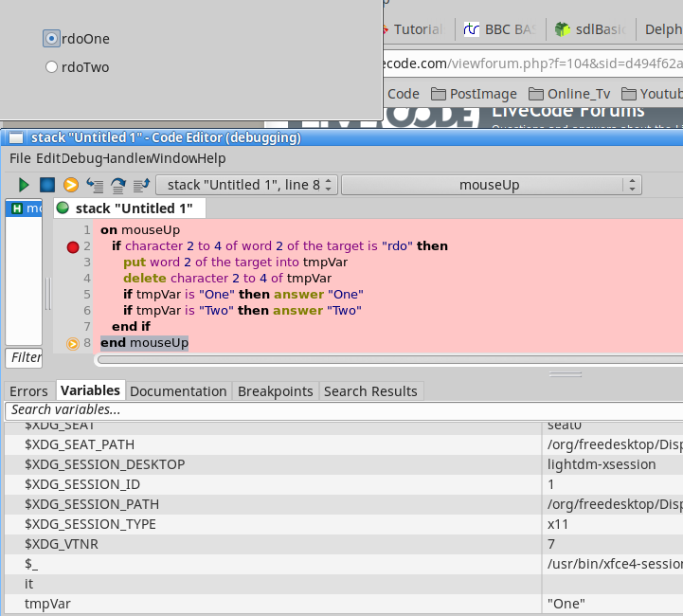This screenshot has width=683, height=616.
Task: Click the Step Out debugger icon
Action: click(141, 185)
